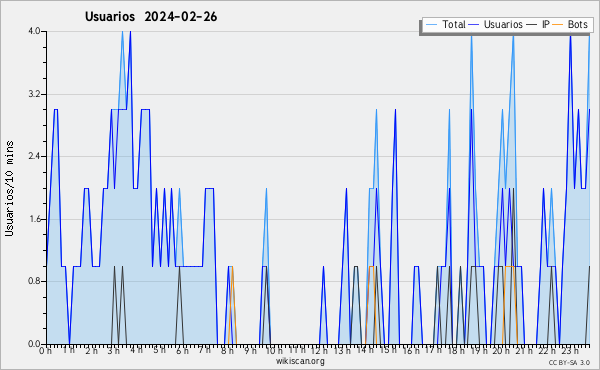Image resolution: width=600 pixels, height=370 pixels.
Task: Click the '16 h' x-axis label
Action: coord(411,351)
